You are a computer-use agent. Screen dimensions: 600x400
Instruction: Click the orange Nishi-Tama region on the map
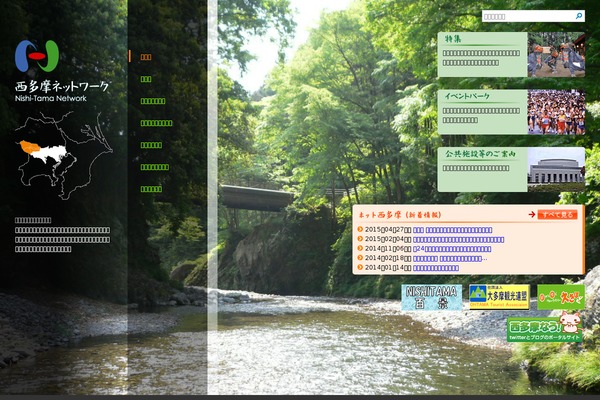click(29, 148)
